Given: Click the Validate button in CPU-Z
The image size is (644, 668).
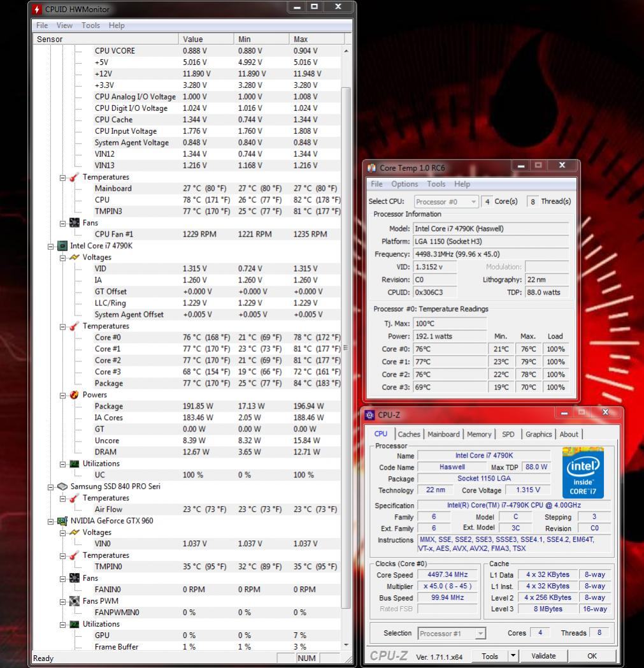Looking at the screenshot, I should pos(543,656).
